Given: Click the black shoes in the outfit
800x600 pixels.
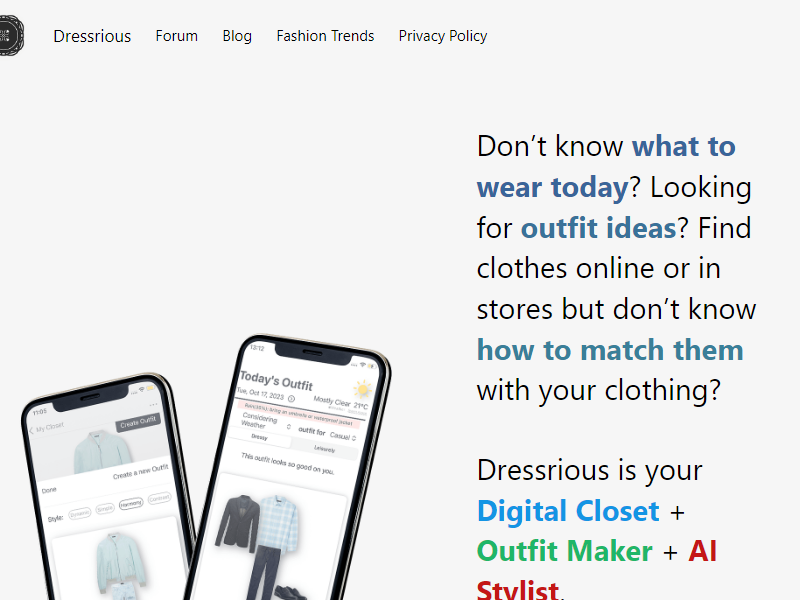Looking at the screenshot, I should coord(287,592).
